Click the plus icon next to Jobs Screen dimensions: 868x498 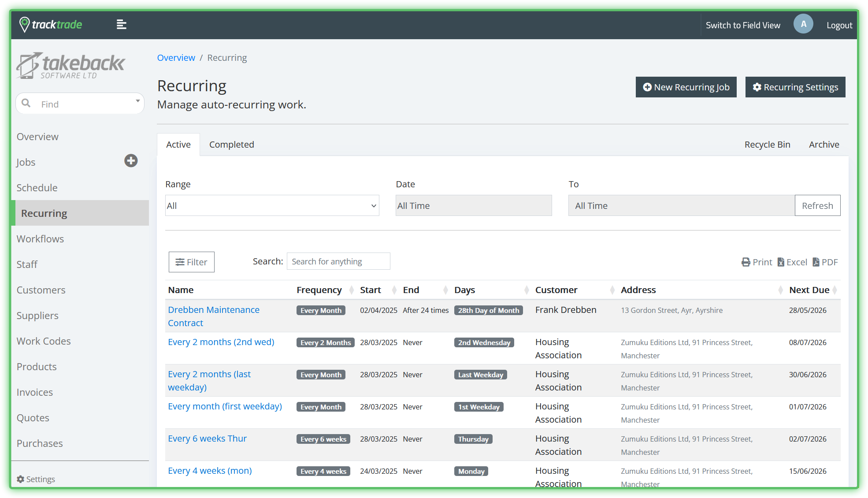pyautogui.click(x=131, y=161)
